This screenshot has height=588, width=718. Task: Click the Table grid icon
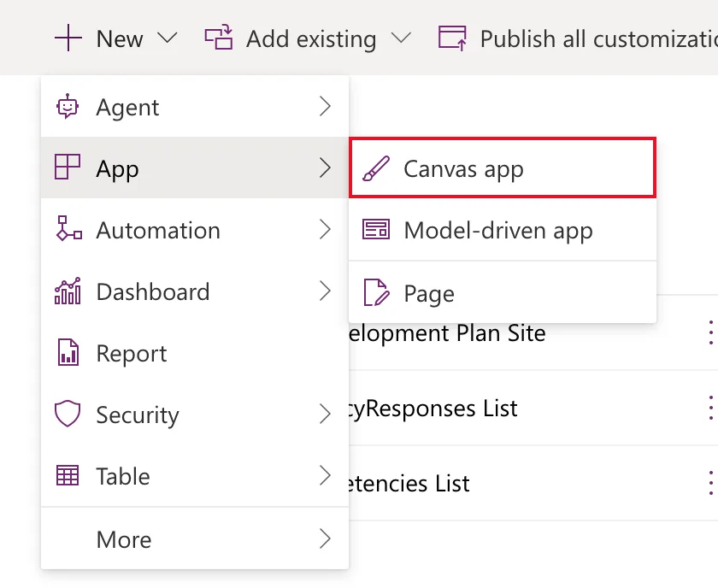[x=68, y=475]
